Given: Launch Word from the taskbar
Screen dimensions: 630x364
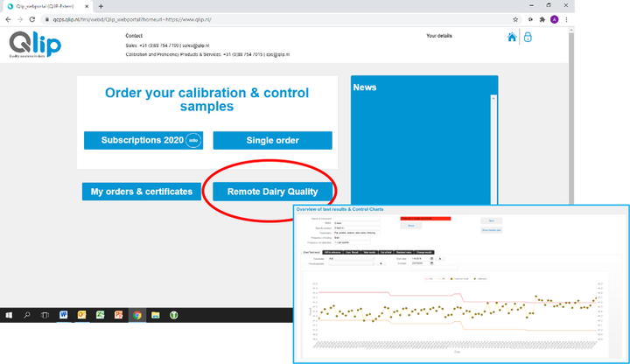Looking at the screenshot, I should click(63, 315).
